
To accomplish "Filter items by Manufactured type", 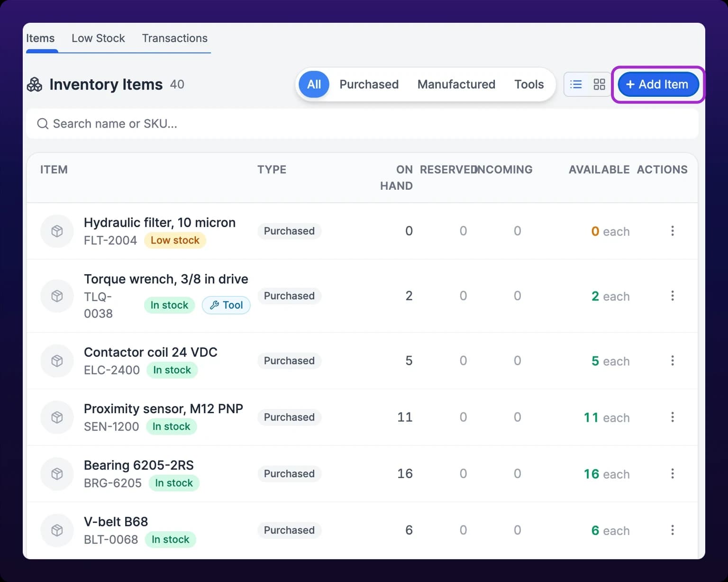I will (x=456, y=84).
